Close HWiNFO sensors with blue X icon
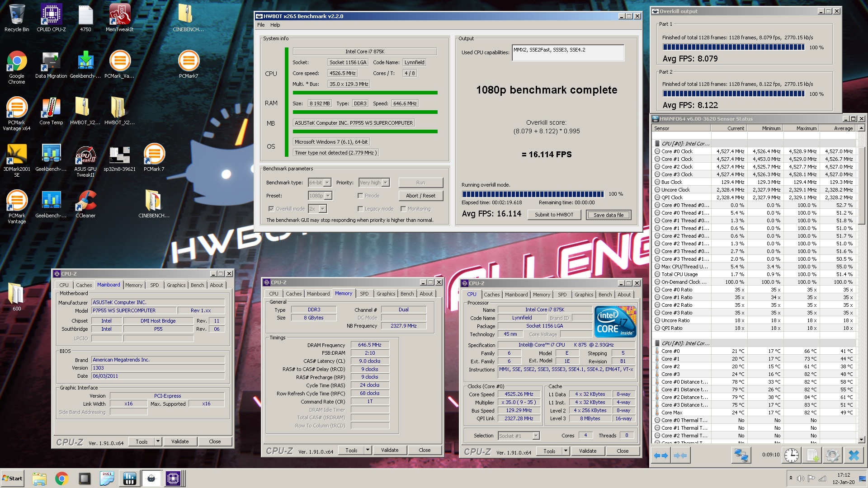 (x=854, y=455)
